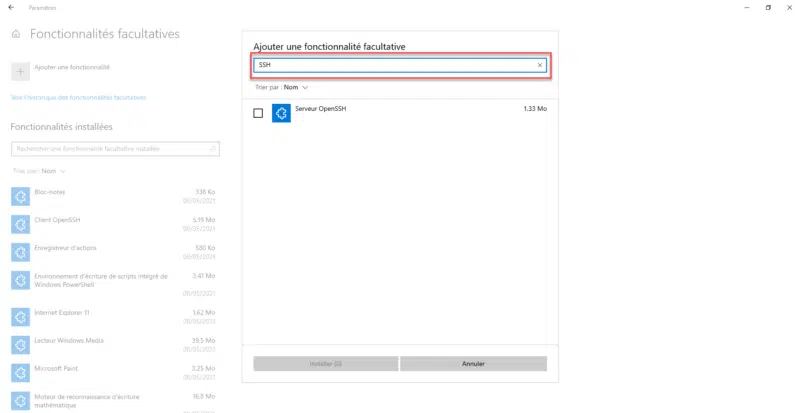This screenshot has height=413, width=800.
Task: Clear the SSH search field with X
Action: (540, 65)
